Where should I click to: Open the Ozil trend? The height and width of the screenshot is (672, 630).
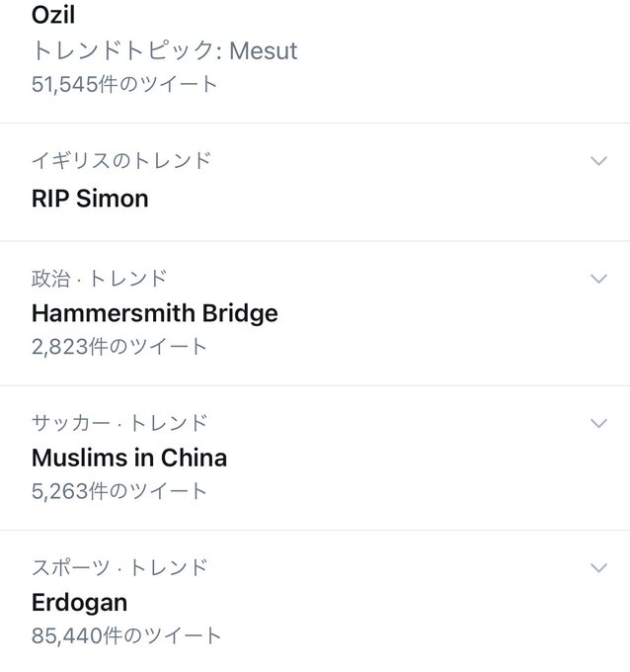tap(53, 15)
